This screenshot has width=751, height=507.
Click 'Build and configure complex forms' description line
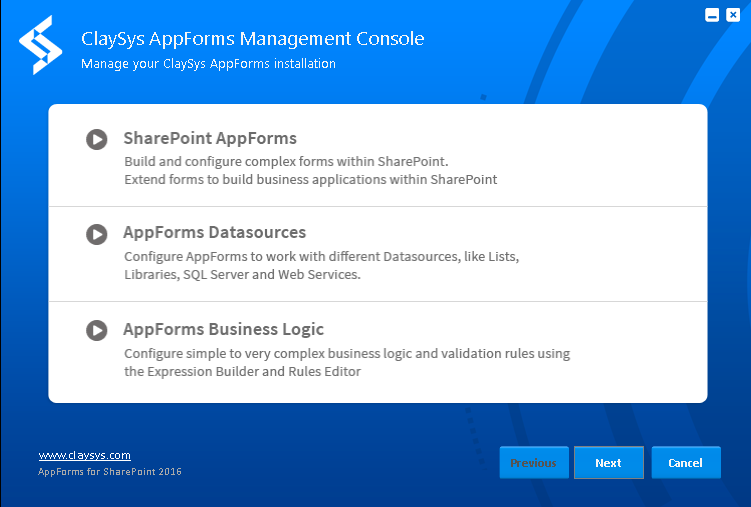click(x=286, y=162)
